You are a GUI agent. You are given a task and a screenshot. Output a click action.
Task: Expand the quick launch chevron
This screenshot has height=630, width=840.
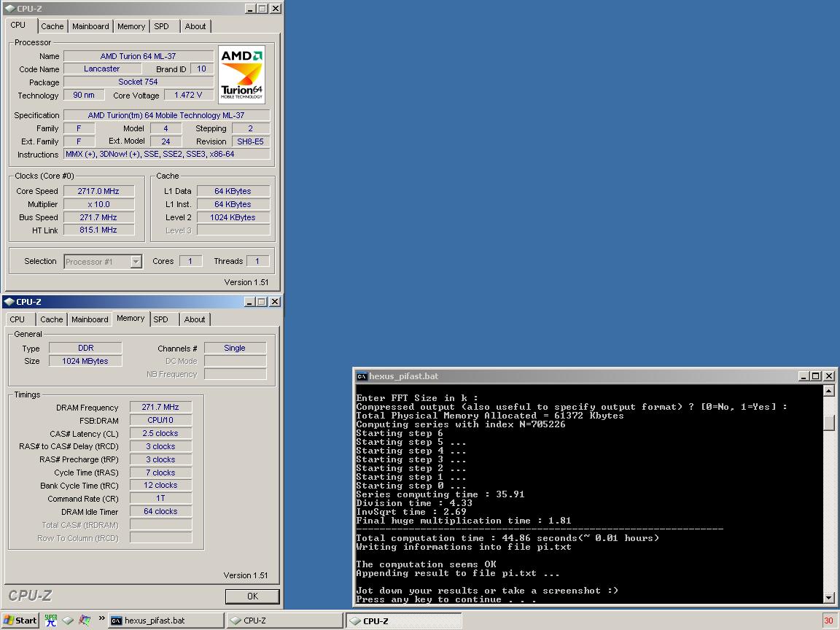pos(101,618)
